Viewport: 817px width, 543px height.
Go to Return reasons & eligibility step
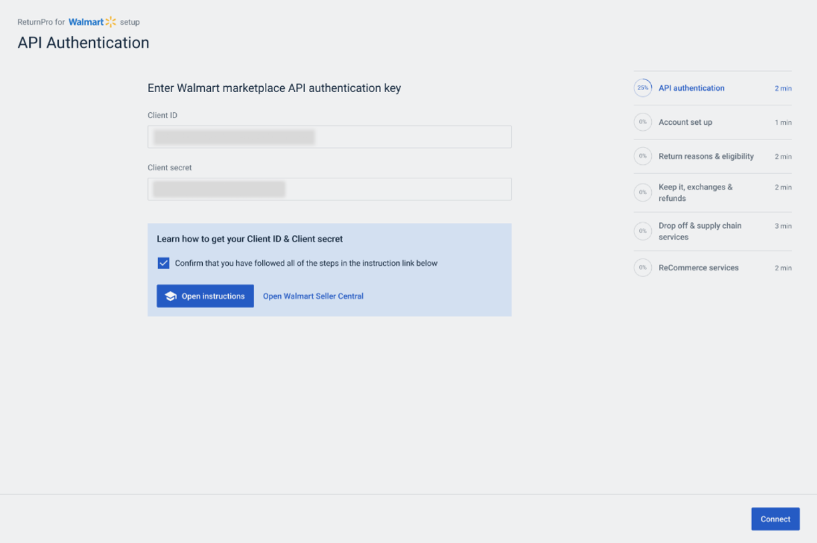[x=705, y=156]
